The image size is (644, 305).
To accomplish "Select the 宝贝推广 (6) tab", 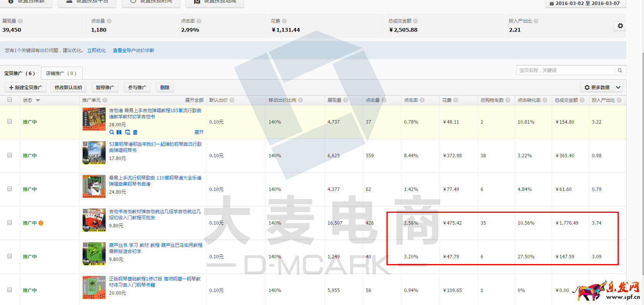I will [20, 73].
